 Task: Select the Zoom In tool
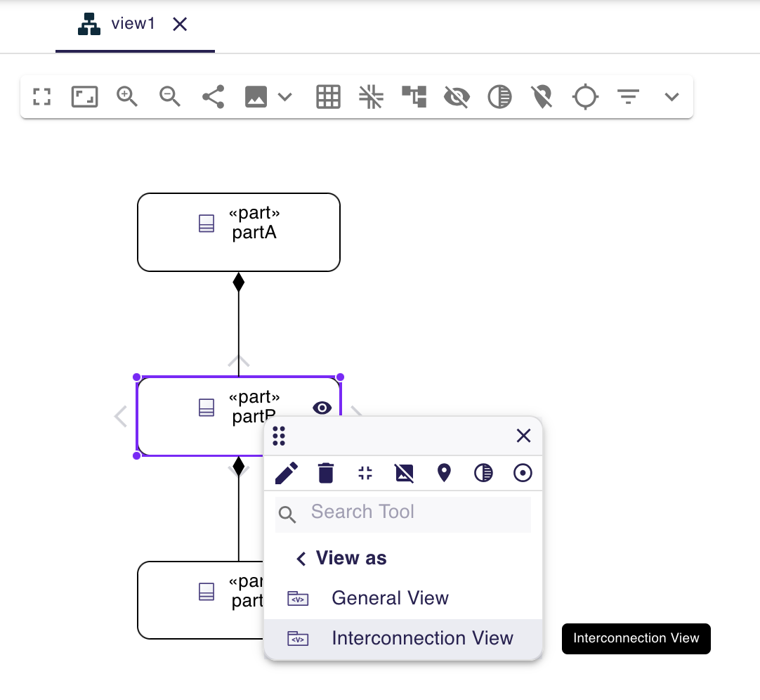point(127,96)
